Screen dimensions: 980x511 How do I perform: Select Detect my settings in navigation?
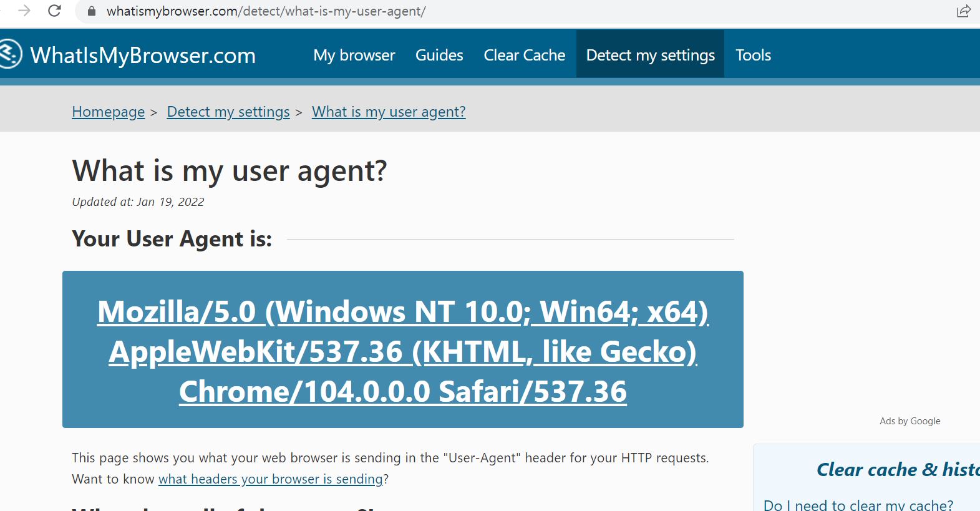tap(651, 55)
